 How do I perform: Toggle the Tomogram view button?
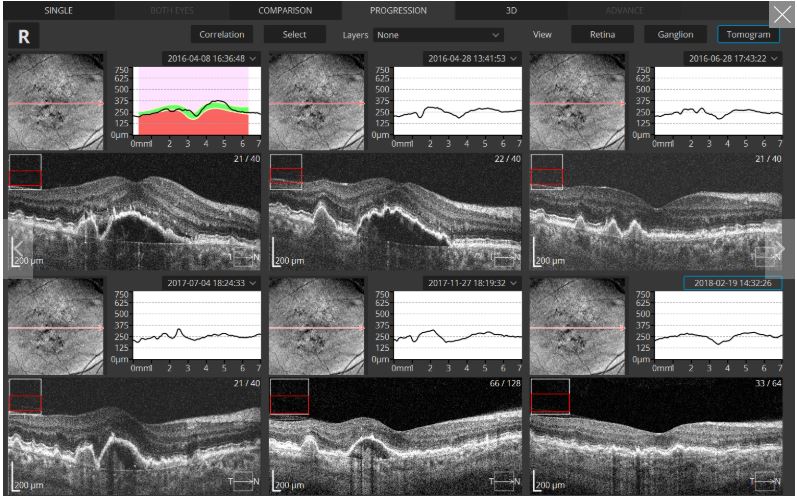click(748, 34)
